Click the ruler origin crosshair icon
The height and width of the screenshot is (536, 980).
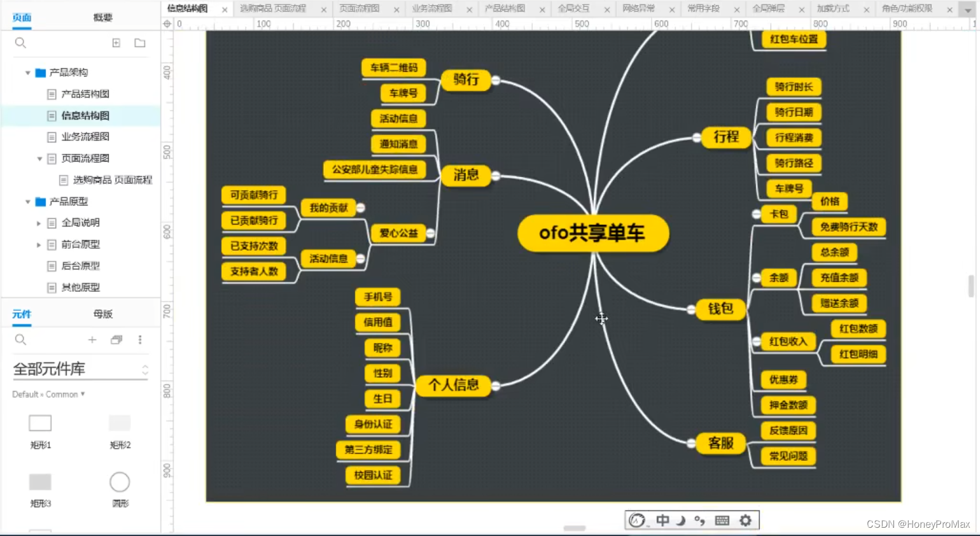(167, 24)
